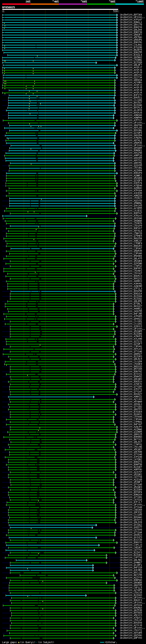Click the orange ~40% identity color key
The width and height of the screenshot is (146, 644).
tap(45, 4)
